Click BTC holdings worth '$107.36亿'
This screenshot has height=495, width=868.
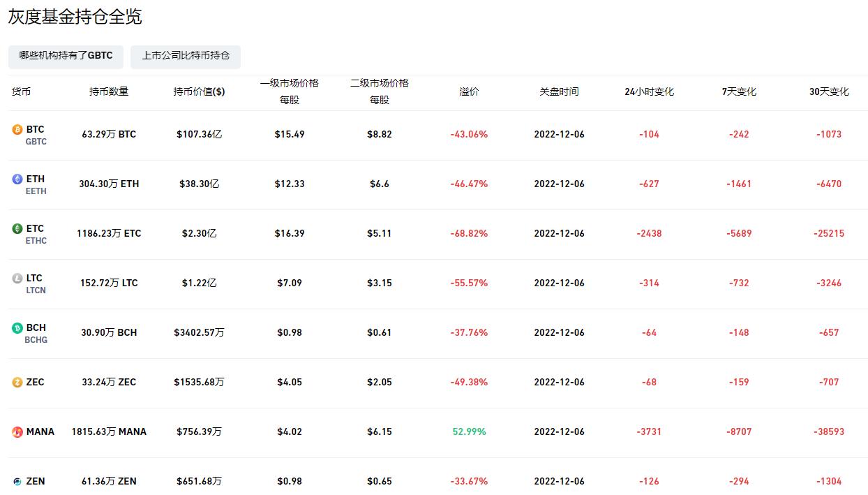click(199, 134)
